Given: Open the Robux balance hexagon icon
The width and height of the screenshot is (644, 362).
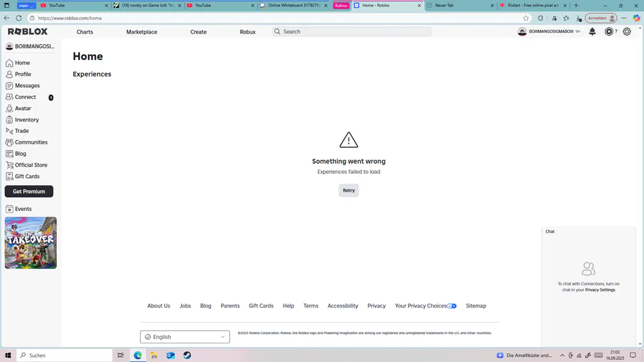Looking at the screenshot, I should [609, 31].
